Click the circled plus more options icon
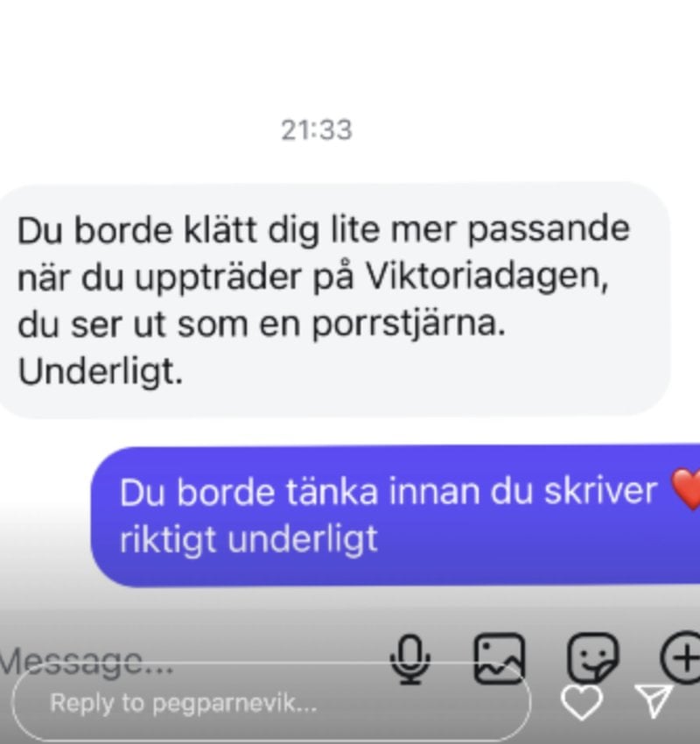Image resolution: width=700 pixels, height=744 pixels. 681,658
